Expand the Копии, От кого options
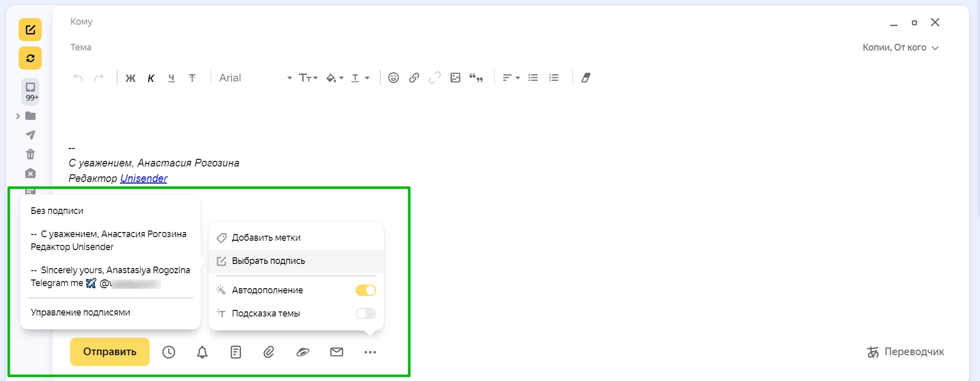980x381 pixels. (901, 47)
